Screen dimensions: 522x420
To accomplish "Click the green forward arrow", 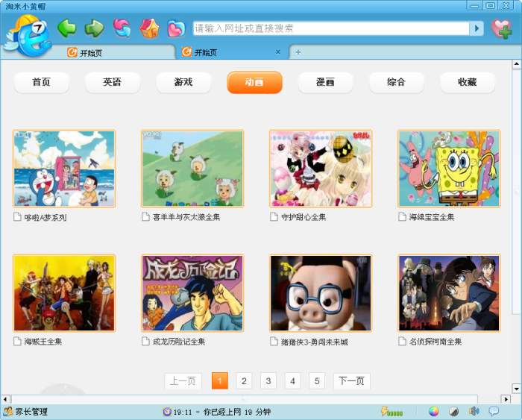I will [x=94, y=28].
